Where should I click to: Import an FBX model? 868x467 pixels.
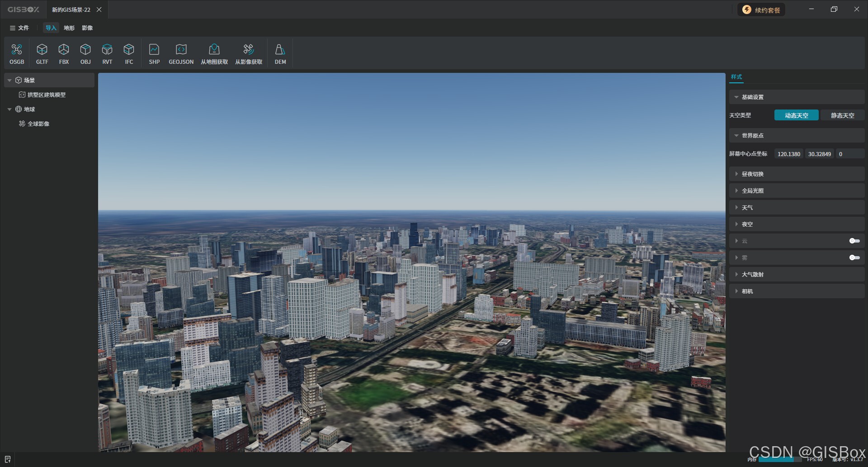(64, 54)
